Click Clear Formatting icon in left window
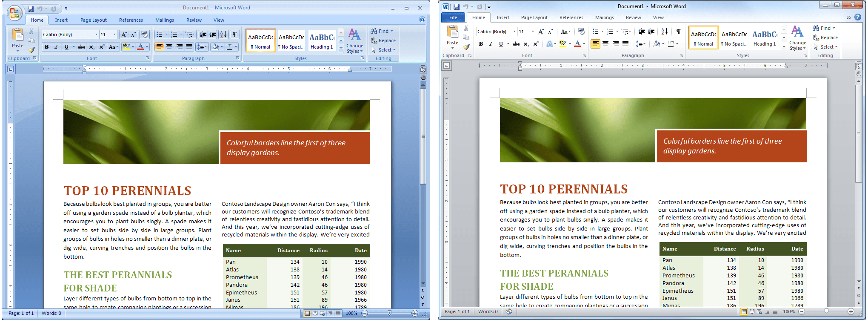Viewport: 868px width, 320px height. click(x=144, y=35)
